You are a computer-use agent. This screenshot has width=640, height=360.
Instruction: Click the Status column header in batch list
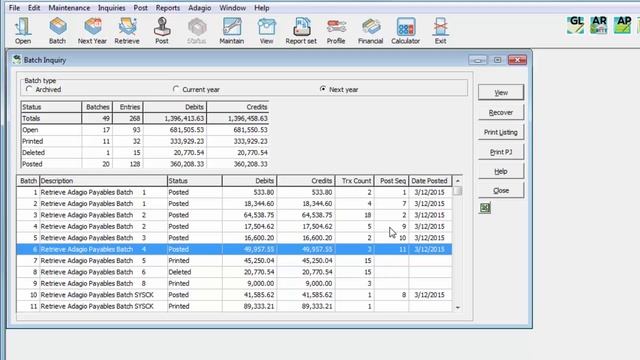[195, 180]
